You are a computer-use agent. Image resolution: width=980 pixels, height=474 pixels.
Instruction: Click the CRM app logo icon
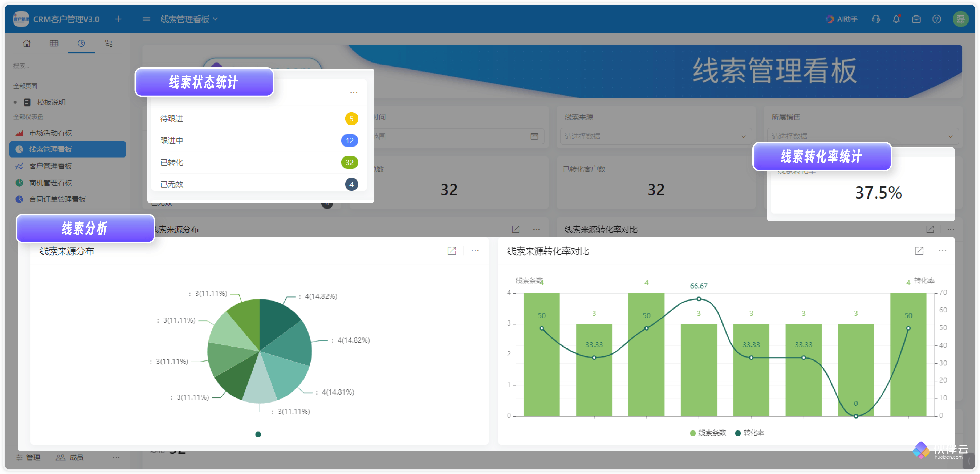point(21,19)
